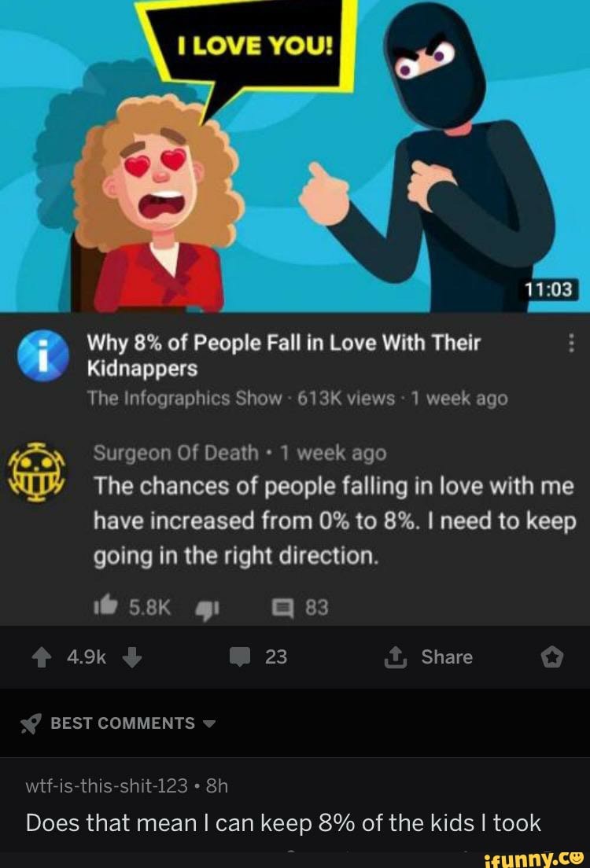Open the 83 replies comment icon

pos(282,608)
